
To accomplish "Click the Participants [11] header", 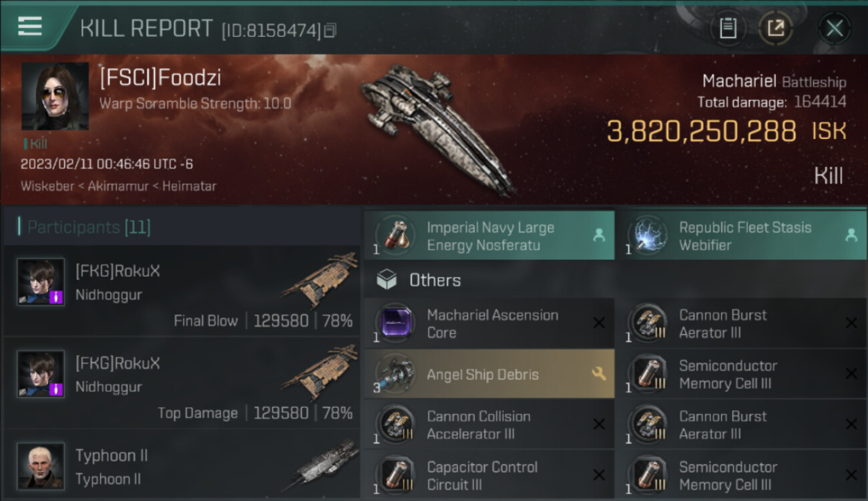I will (89, 227).
